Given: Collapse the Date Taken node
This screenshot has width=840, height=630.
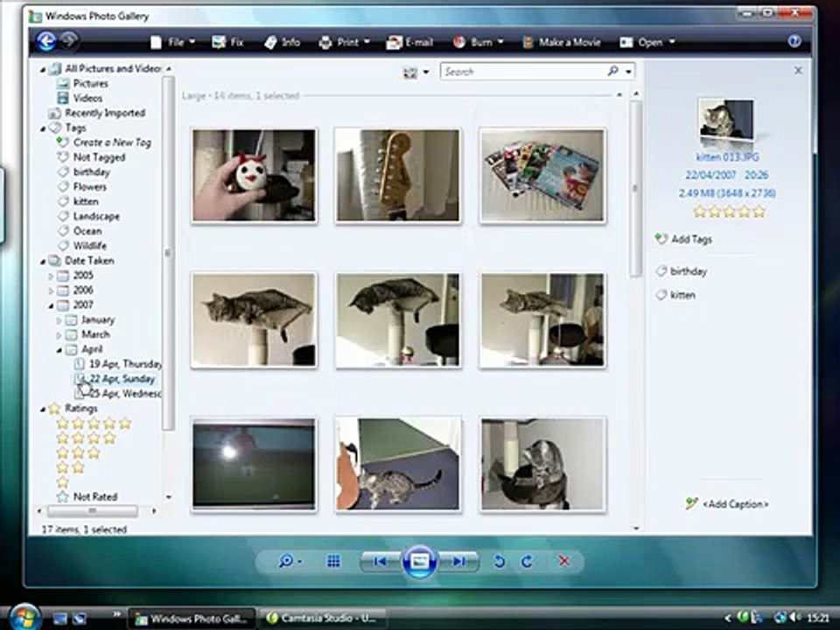Looking at the screenshot, I should [x=43, y=262].
